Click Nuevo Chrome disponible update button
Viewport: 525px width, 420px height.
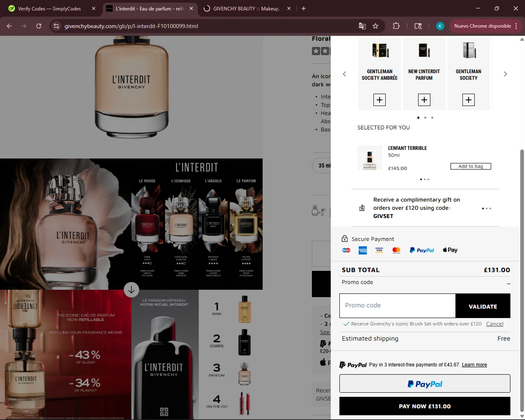tap(482, 26)
